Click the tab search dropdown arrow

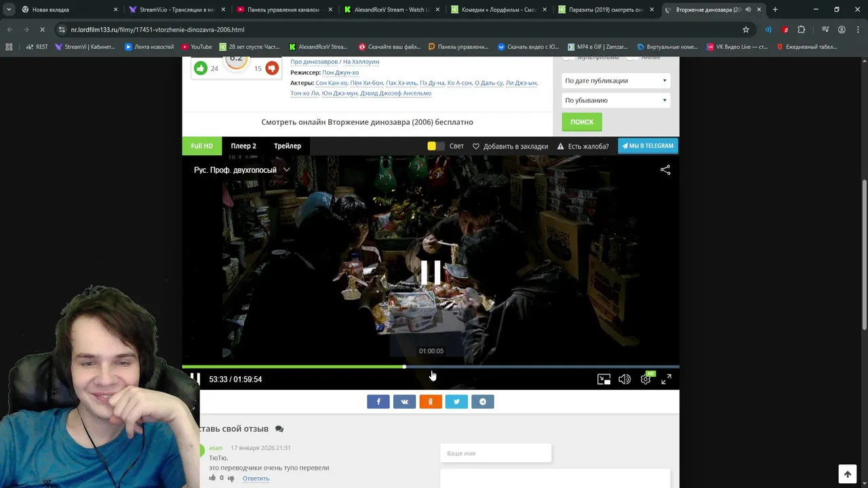(x=9, y=9)
